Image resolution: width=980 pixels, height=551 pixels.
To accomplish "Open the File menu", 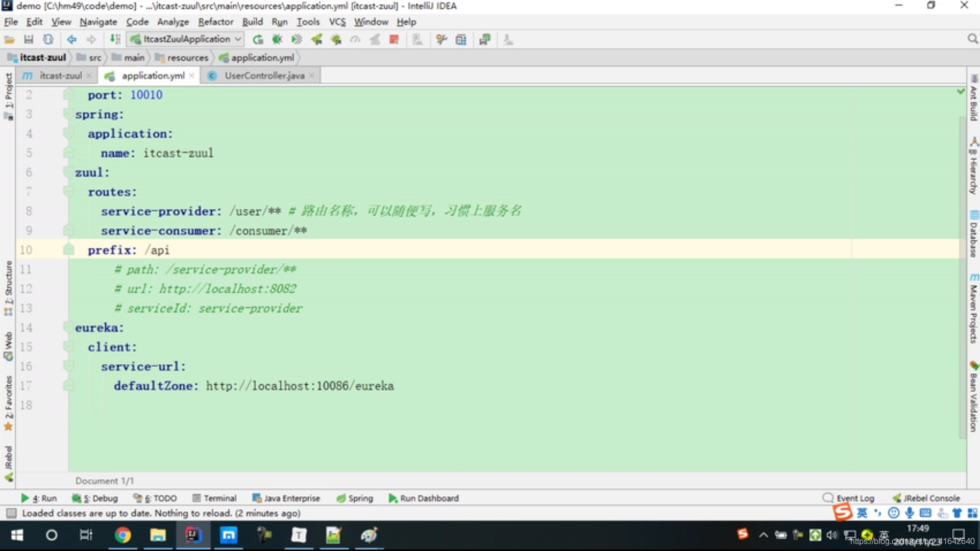I will point(11,22).
